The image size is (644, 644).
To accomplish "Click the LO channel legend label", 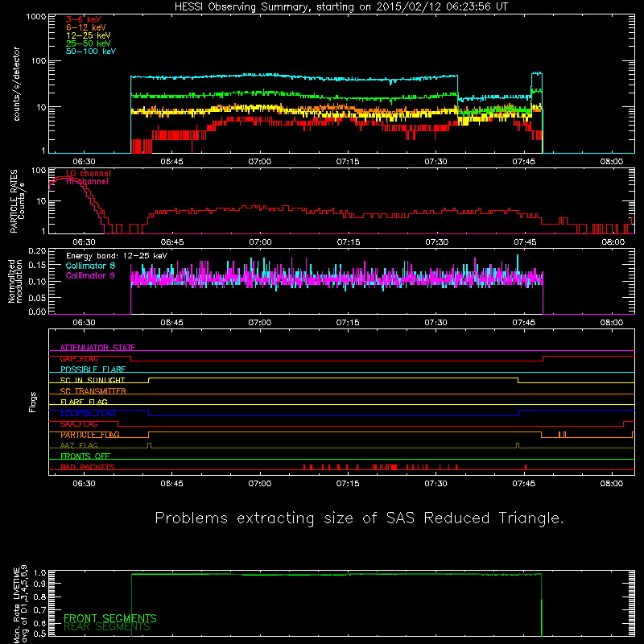I will [x=89, y=173].
